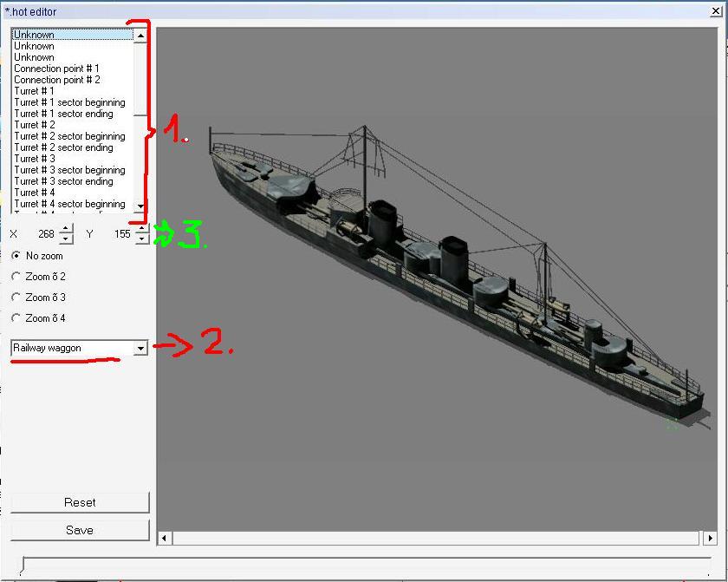
Task: Choose the Zoom x 3 radio button
Action: coord(38,298)
